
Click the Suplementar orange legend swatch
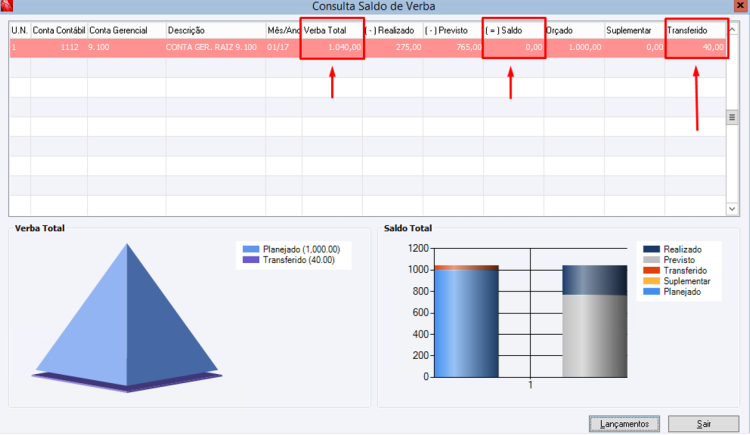pyautogui.click(x=651, y=281)
